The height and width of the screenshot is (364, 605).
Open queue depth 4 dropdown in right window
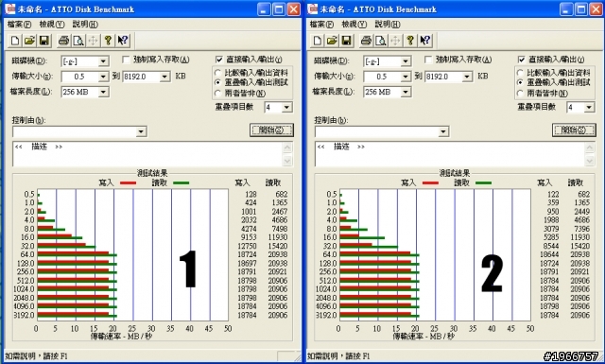coord(589,107)
